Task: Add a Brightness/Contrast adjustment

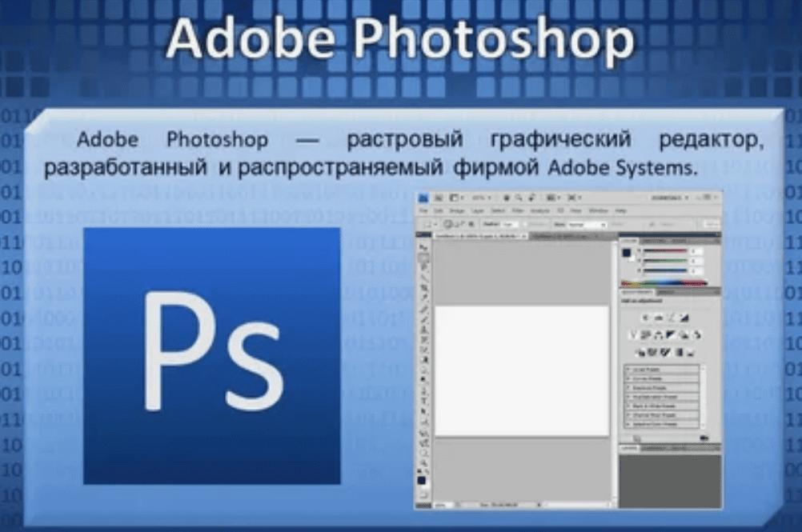Action: point(645,318)
